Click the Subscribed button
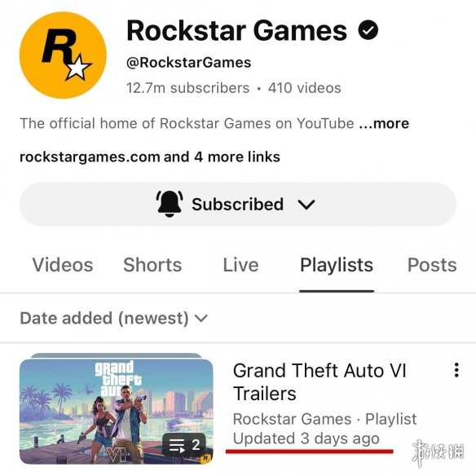Screen dimensions: 476x476 point(238,204)
